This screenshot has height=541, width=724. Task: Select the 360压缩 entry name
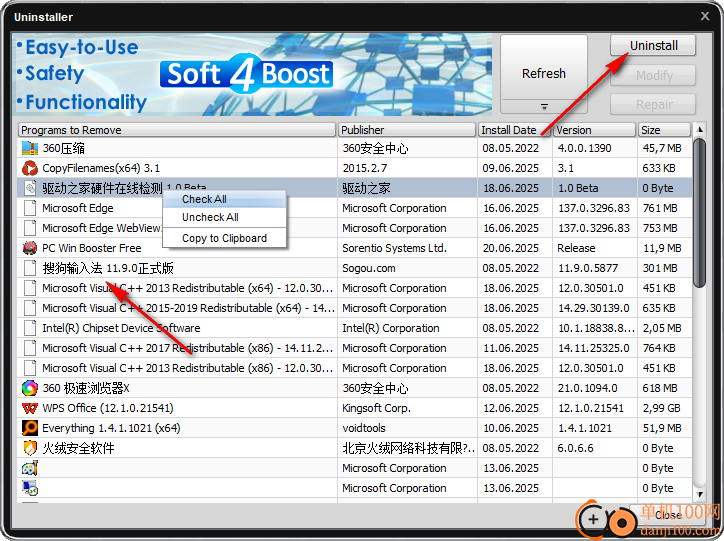(x=63, y=148)
